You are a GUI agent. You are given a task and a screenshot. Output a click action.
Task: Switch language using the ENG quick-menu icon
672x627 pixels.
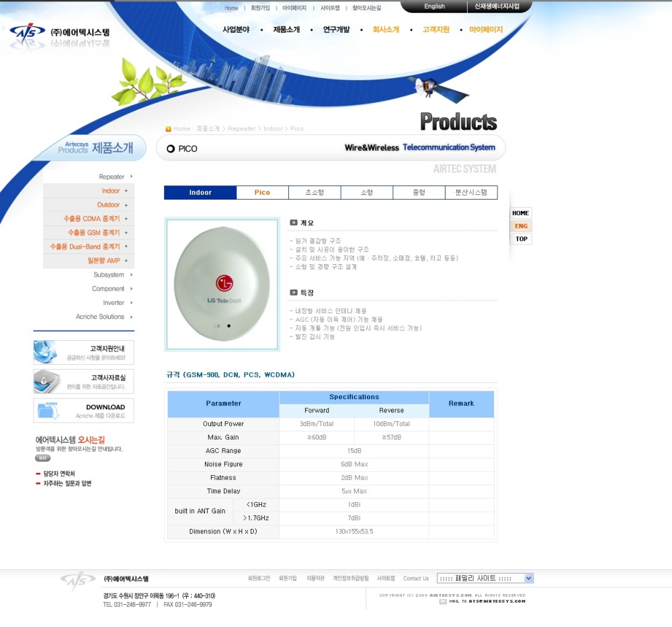click(x=521, y=226)
